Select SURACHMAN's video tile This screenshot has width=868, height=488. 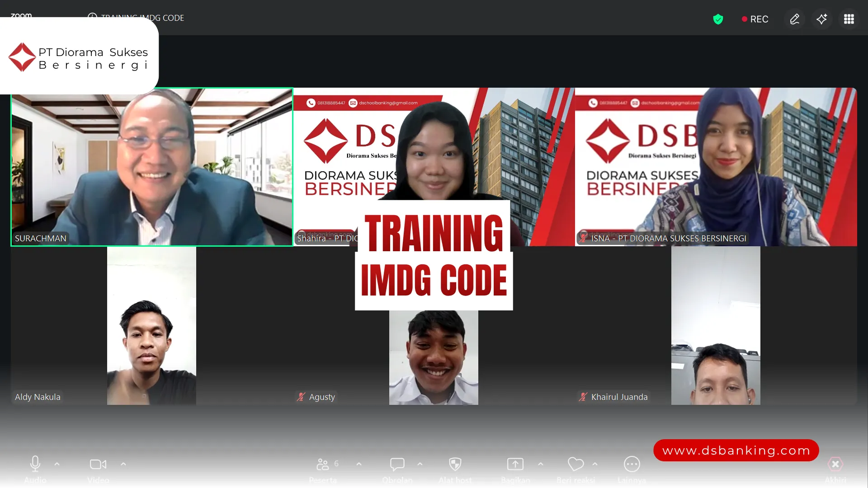(x=152, y=167)
